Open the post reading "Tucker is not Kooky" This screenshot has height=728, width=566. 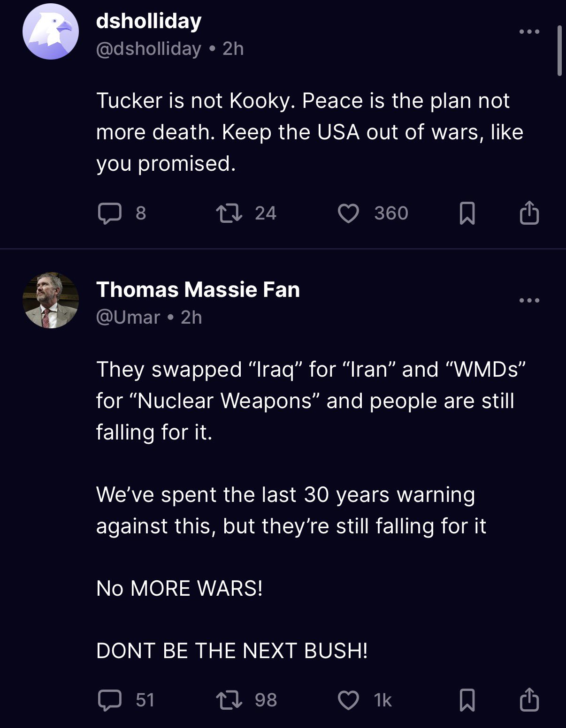(x=310, y=132)
